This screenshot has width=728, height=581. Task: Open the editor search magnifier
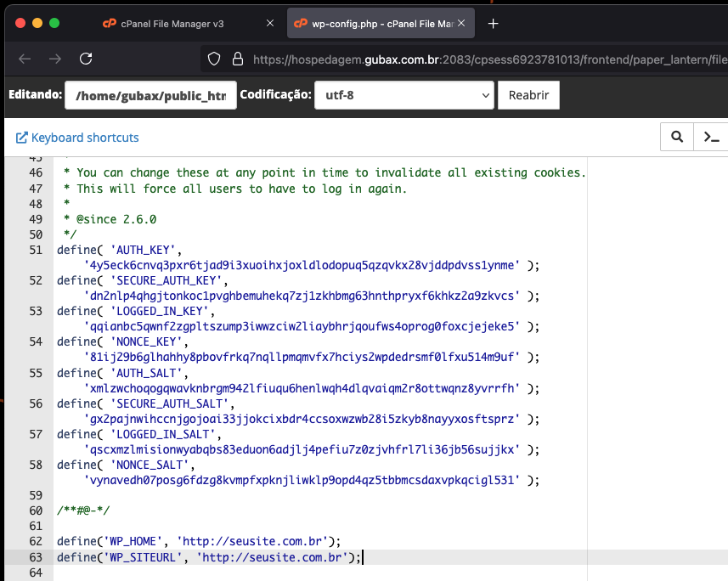coord(677,137)
